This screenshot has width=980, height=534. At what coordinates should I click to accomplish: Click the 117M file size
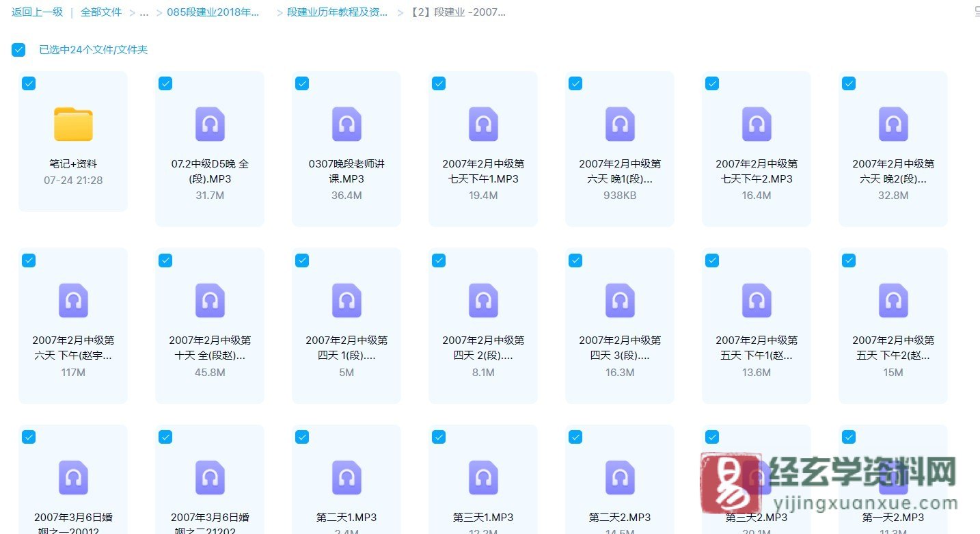[73, 373]
